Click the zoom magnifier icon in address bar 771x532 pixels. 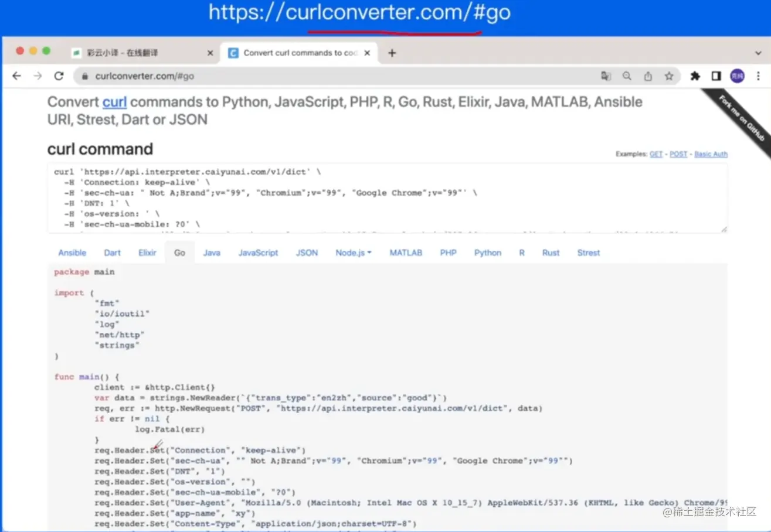(x=627, y=76)
